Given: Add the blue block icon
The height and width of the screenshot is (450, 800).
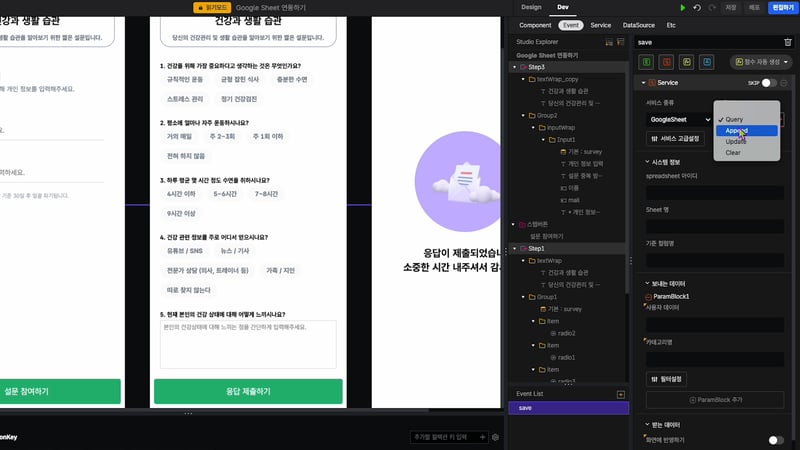Looking at the screenshot, I should coord(707,62).
